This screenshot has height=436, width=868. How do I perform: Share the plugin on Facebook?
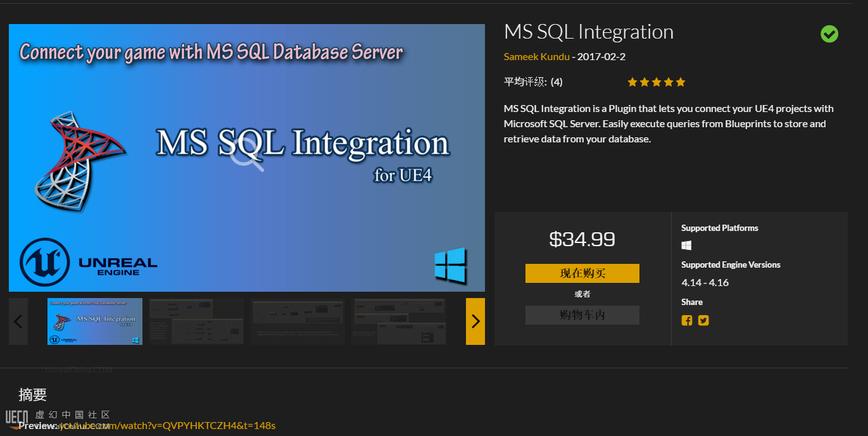point(687,320)
